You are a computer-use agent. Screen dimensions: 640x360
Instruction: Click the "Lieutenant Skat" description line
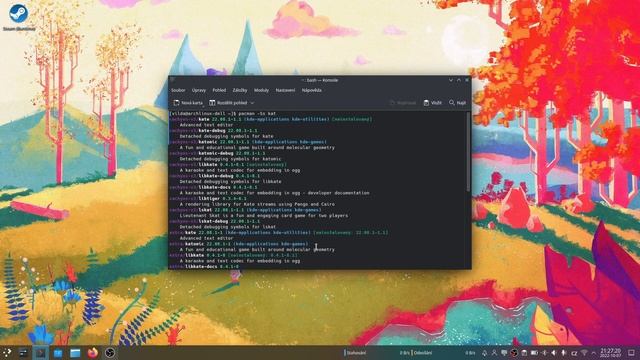pos(264,216)
